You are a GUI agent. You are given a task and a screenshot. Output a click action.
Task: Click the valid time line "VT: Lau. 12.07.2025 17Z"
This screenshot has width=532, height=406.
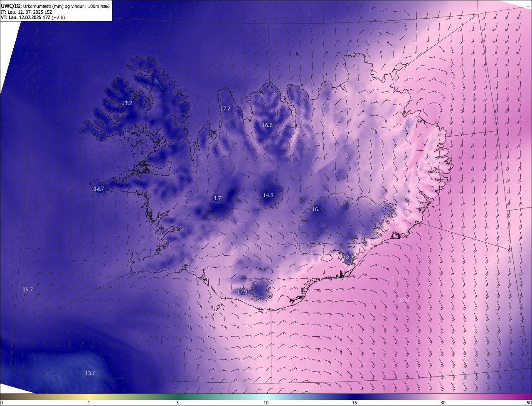coord(32,17)
